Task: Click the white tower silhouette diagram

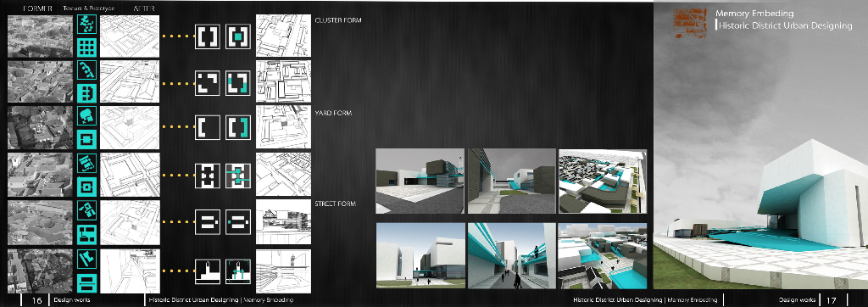Action: pyautogui.click(x=208, y=271)
